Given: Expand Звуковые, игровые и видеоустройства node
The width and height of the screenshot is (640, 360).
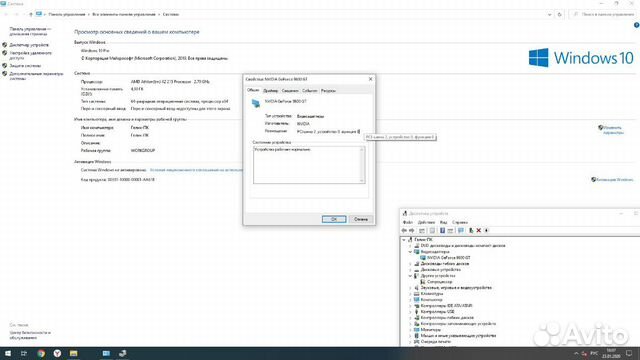Looking at the screenshot, I should tap(410, 288).
